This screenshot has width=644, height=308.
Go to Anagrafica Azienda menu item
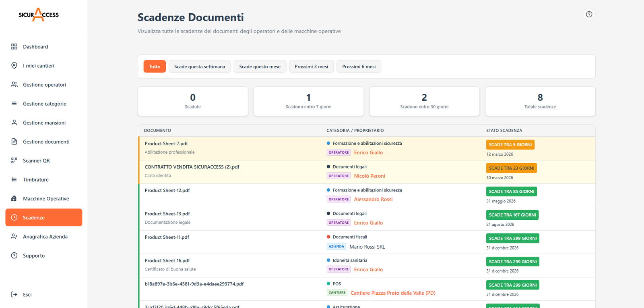coord(45,237)
